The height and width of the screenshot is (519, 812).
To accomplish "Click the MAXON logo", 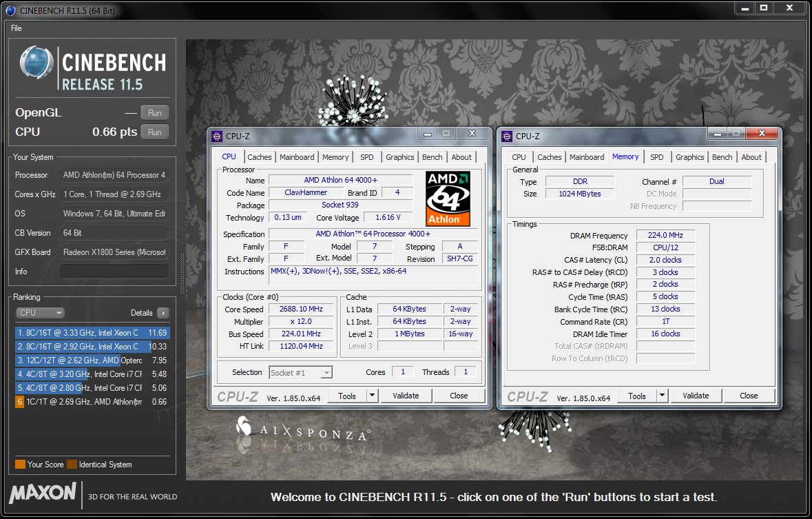I will tap(43, 492).
